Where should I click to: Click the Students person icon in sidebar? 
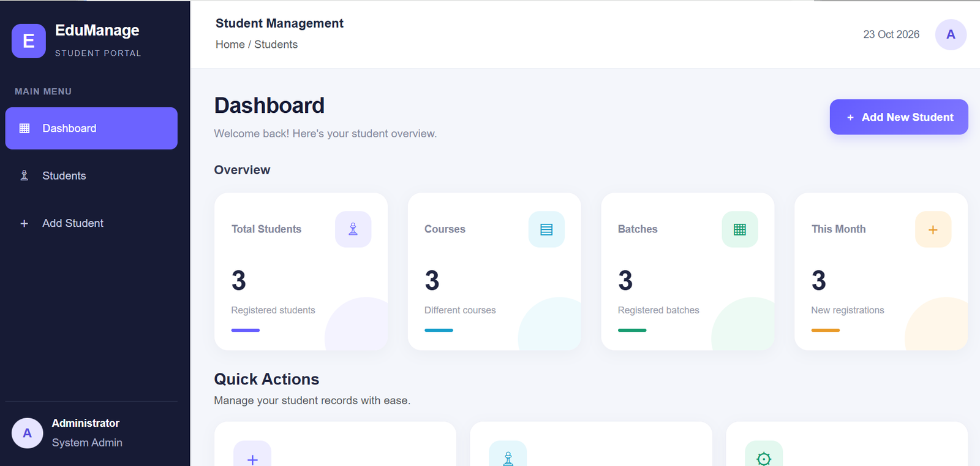pos(24,176)
